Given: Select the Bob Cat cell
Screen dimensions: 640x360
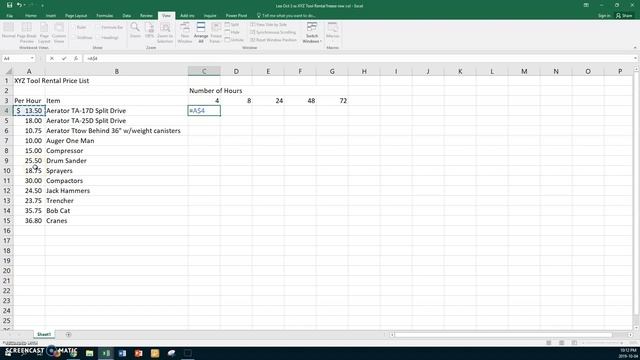Looking at the screenshot, I should pyautogui.click(x=116, y=211).
